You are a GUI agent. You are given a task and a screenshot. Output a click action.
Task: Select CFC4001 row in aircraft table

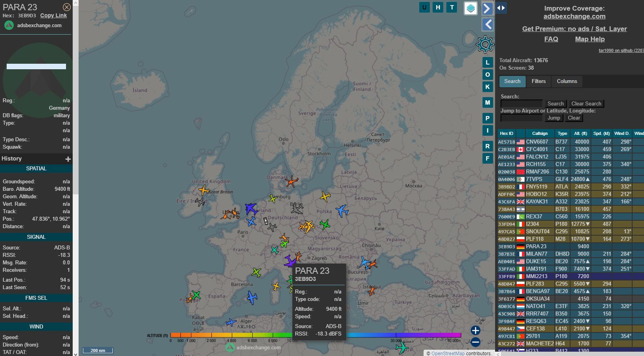click(x=571, y=149)
